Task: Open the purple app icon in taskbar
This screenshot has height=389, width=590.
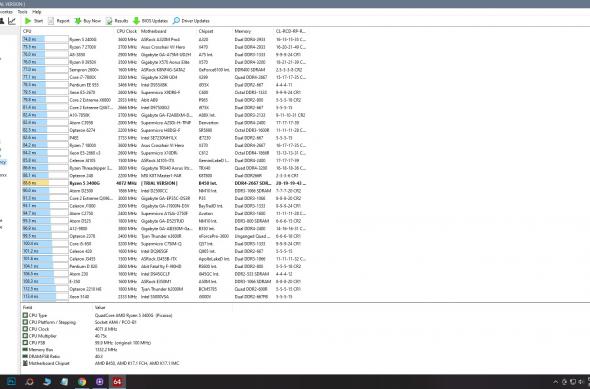Action: [100, 382]
